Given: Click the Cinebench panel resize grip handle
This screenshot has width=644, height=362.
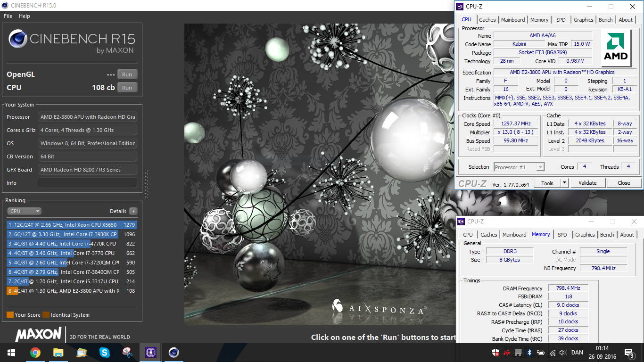Looking at the screenshot, I should pos(146,184).
